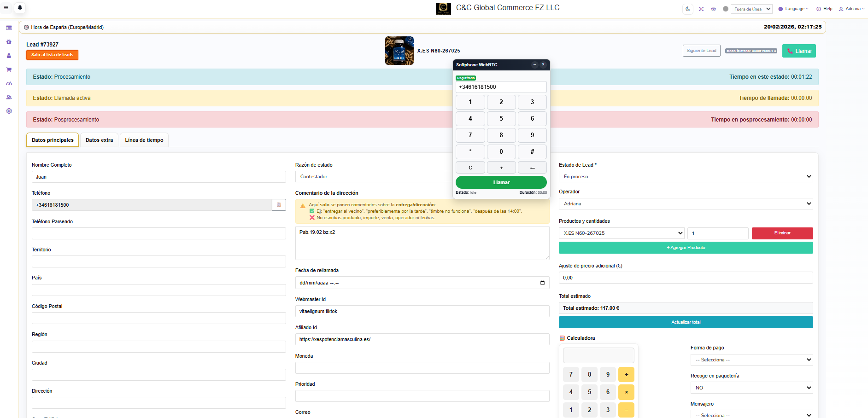Viewport: 868px width, 418px height.
Task: Open the Estado de Lead dropdown
Action: point(686,176)
